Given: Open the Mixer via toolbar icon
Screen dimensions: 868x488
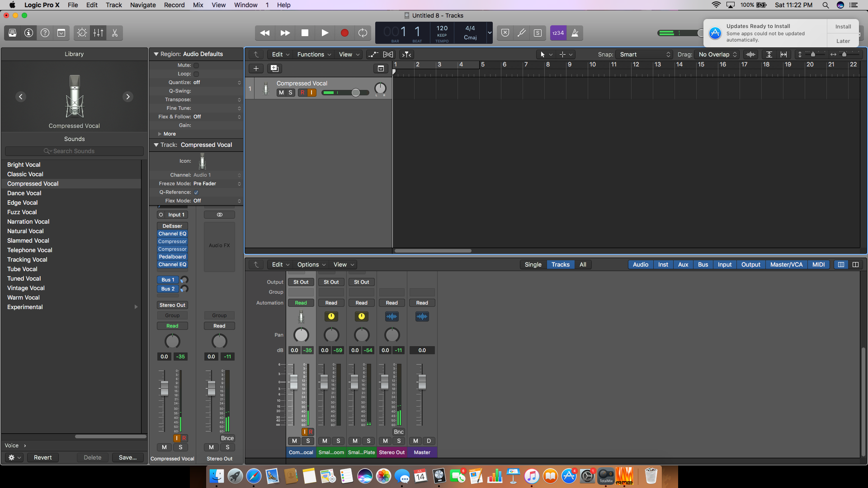Looking at the screenshot, I should pyautogui.click(x=98, y=33).
